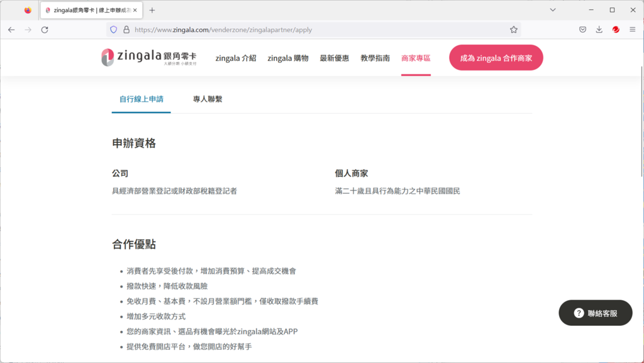Switch to 自行線上申請 tab
This screenshot has height=363, width=644.
142,99
